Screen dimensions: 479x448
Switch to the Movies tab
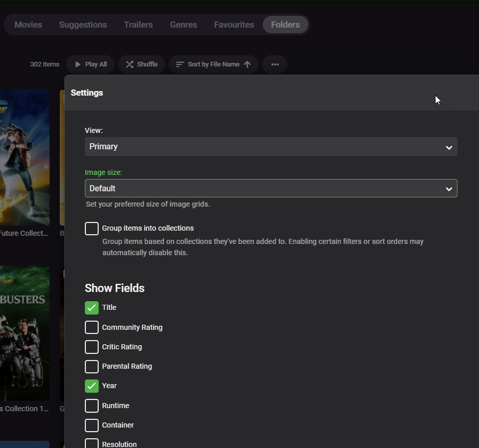28,25
